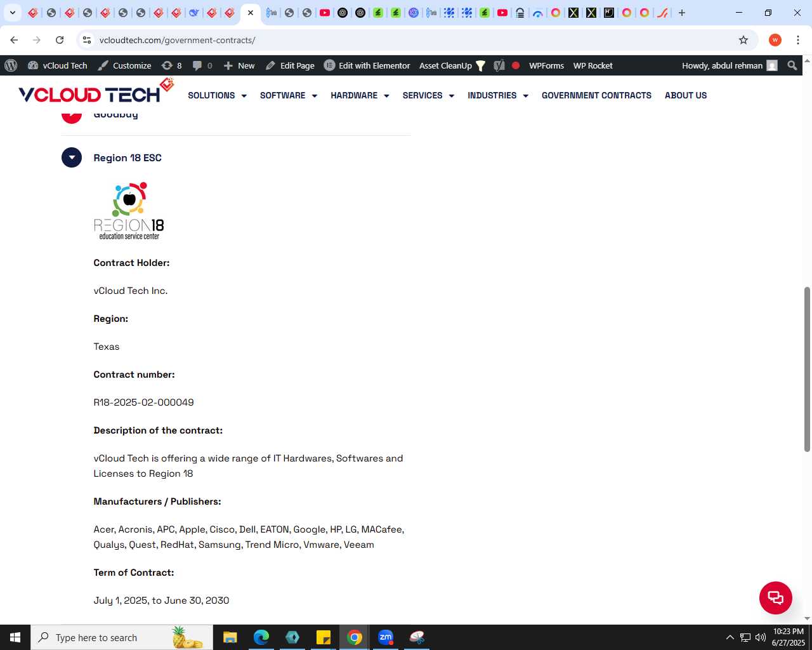Viewport: 812px width, 650px height.
Task: Collapse the Region 18 ESC accordion arrow
Action: point(72,157)
